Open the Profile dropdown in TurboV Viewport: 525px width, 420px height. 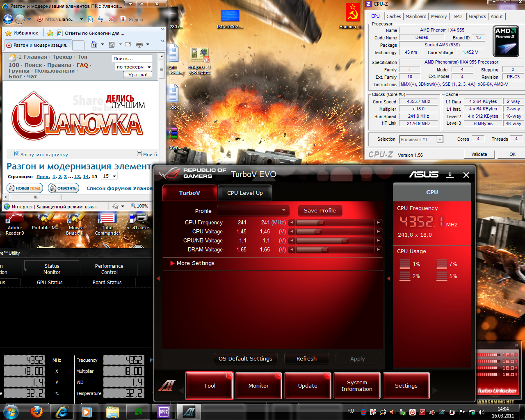(253, 210)
